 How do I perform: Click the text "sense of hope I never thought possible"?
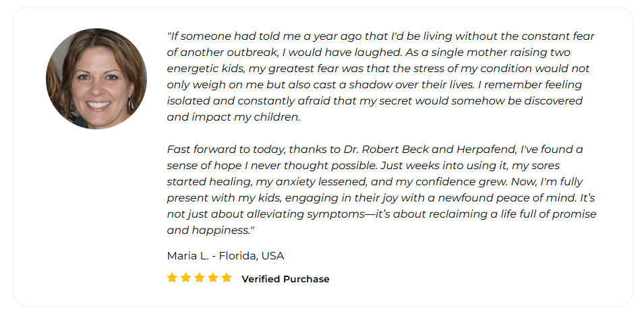(272, 166)
